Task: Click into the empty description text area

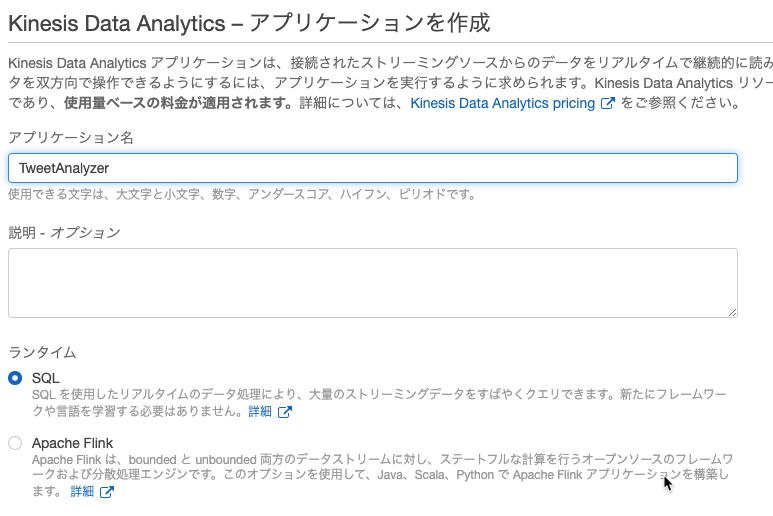Action: (x=373, y=283)
